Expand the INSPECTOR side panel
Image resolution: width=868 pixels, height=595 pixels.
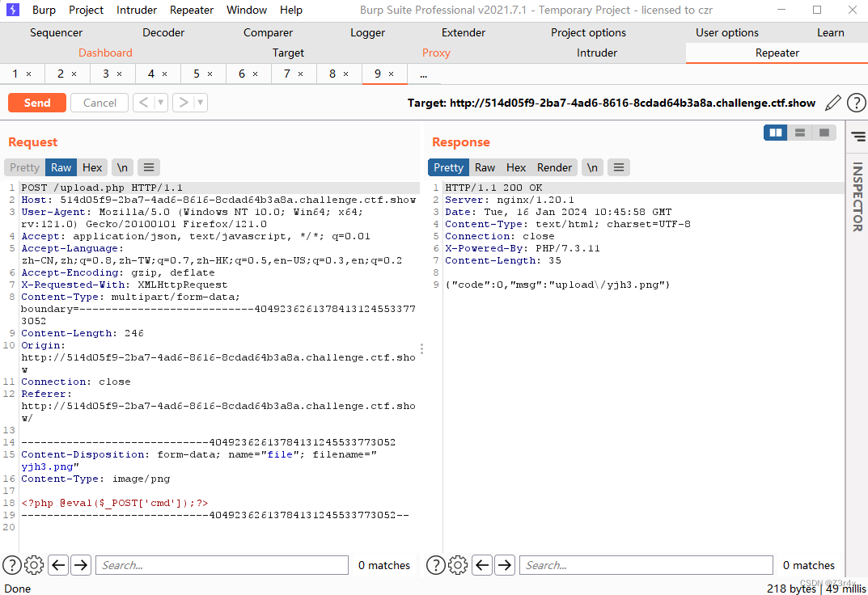(857, 196)
